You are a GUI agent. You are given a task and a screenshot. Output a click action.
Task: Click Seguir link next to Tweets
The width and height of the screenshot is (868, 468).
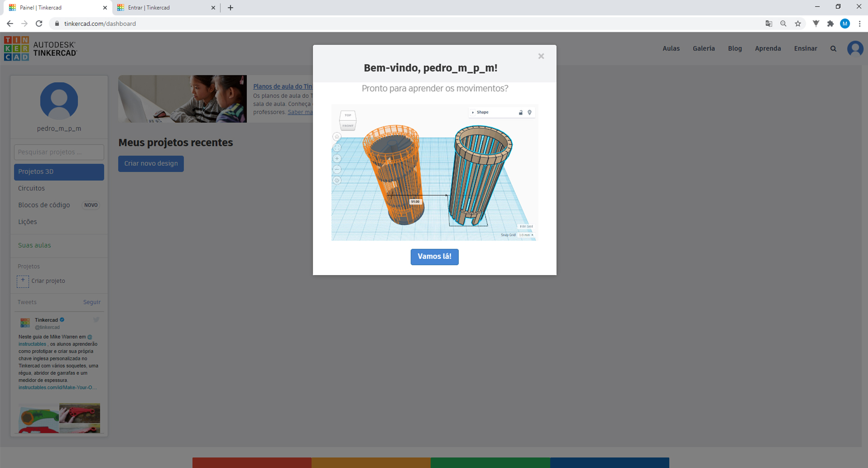pyautogui.click(x=92, y=302)
